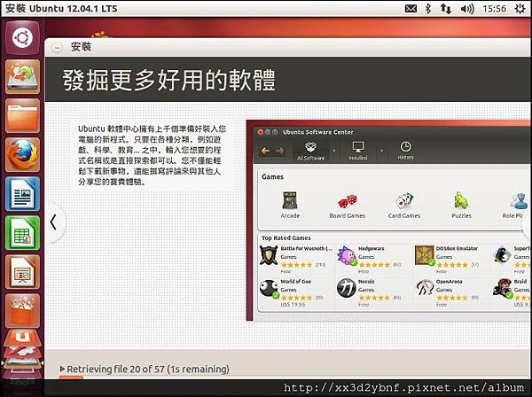Click the round button beside 安裝 window title
Screen dimensions: 532x397
57,47
